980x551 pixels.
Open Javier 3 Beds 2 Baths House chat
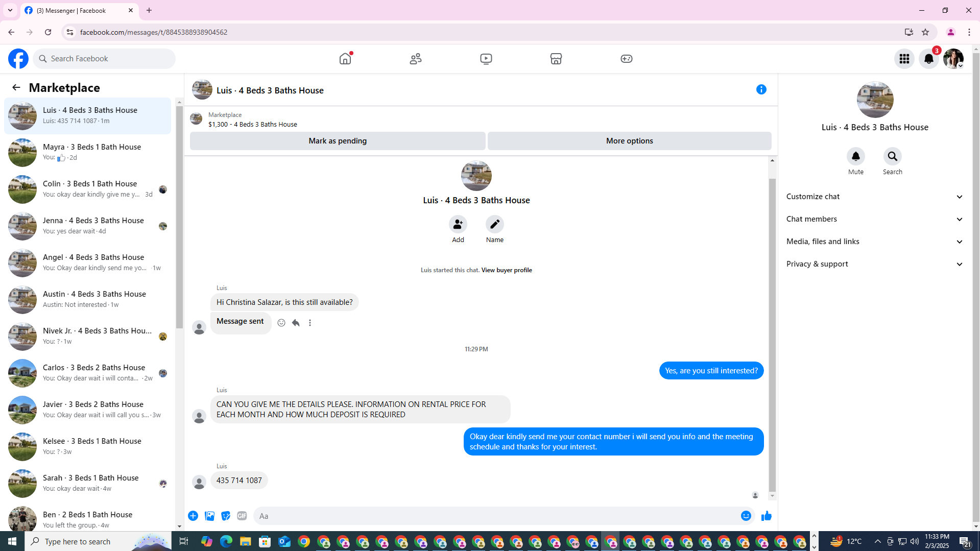(x=88, y=410)
